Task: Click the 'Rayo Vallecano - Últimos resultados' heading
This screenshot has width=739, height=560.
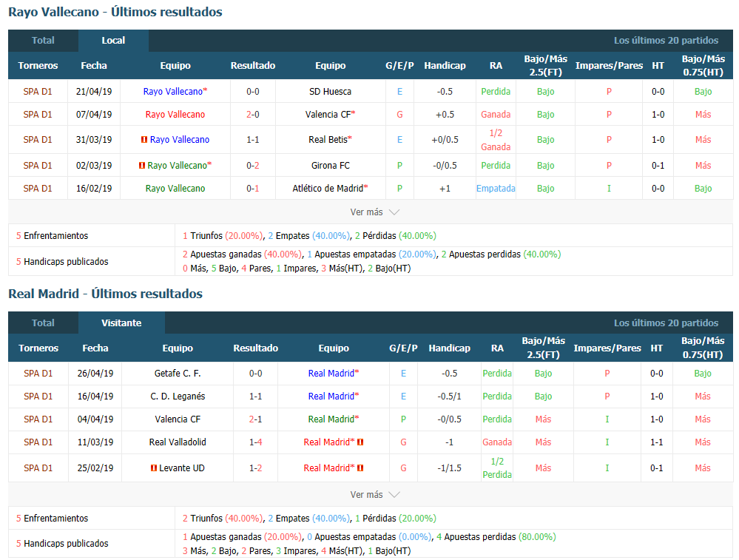Action: [115, 12]
